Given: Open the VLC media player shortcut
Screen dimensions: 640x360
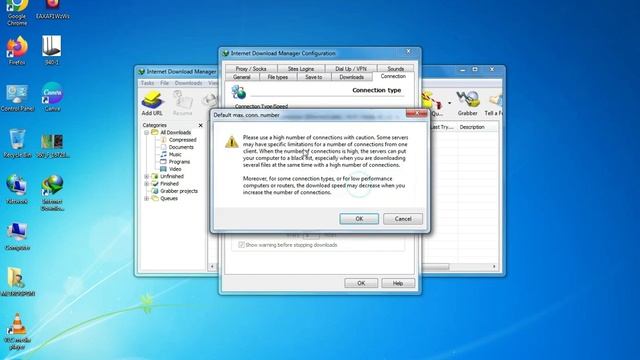Looking at the screenshot, I should pyautogui.click(x=17, y=331).
